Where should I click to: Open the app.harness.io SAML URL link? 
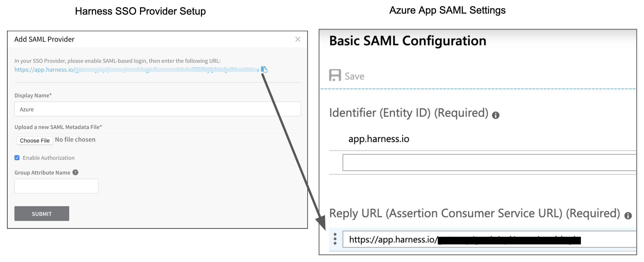click(x=136, y=70)
